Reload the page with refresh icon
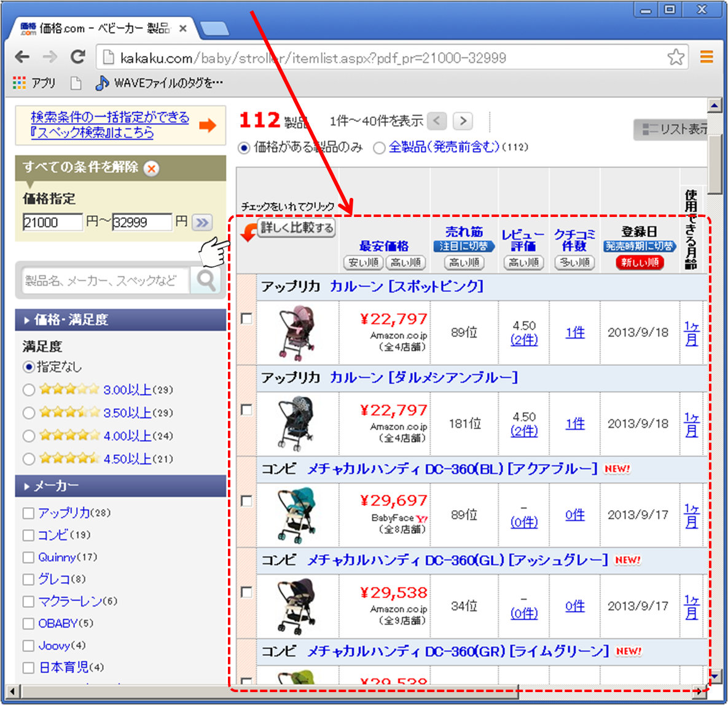The image size is (728, 705). tap(77, 57)
